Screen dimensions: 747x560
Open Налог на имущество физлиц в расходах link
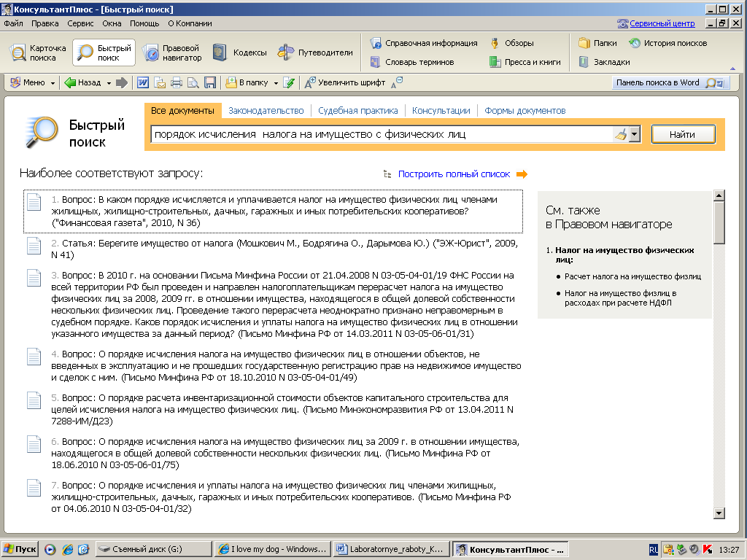click(x=620, y=297)
